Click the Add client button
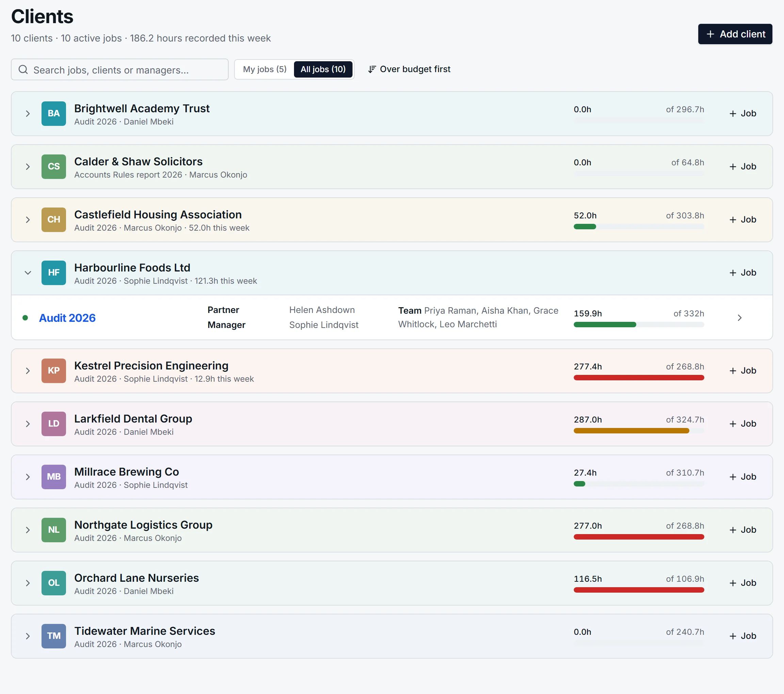This screenshot has width=784, height=694. pyautogui.click(x=735, y=34)
